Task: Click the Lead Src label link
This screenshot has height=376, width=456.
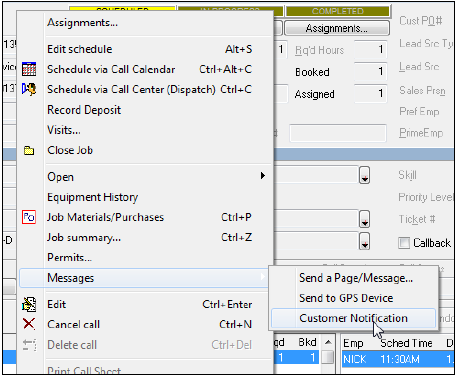Action: pyautogui.click(x=419, y=67)
